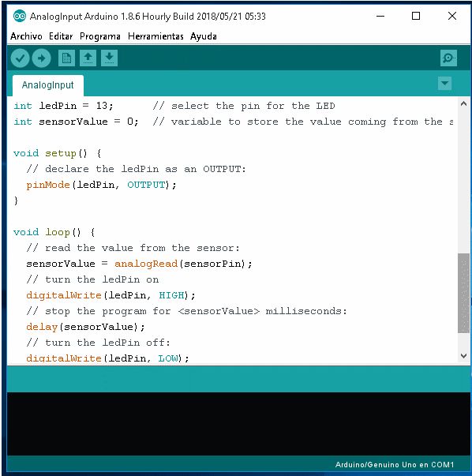472x476 pixels.
Task: Click comment about sensorValue milliseconds
Action: click(186, 311)
